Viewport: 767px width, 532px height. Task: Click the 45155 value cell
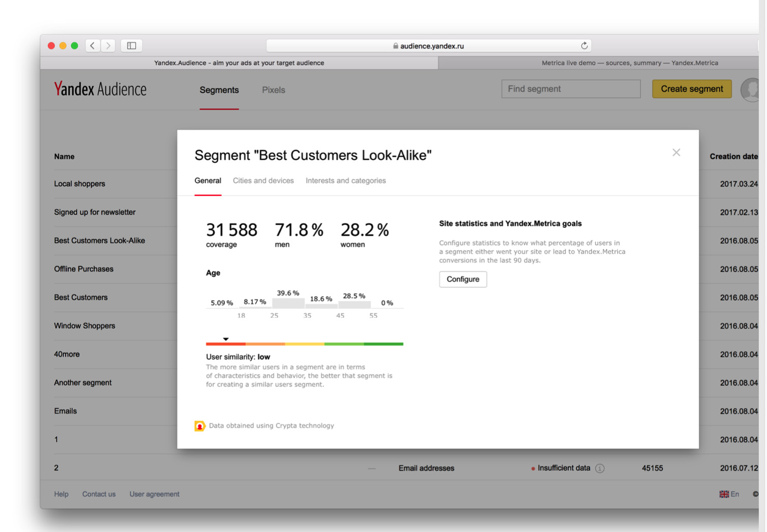point(652,468)
